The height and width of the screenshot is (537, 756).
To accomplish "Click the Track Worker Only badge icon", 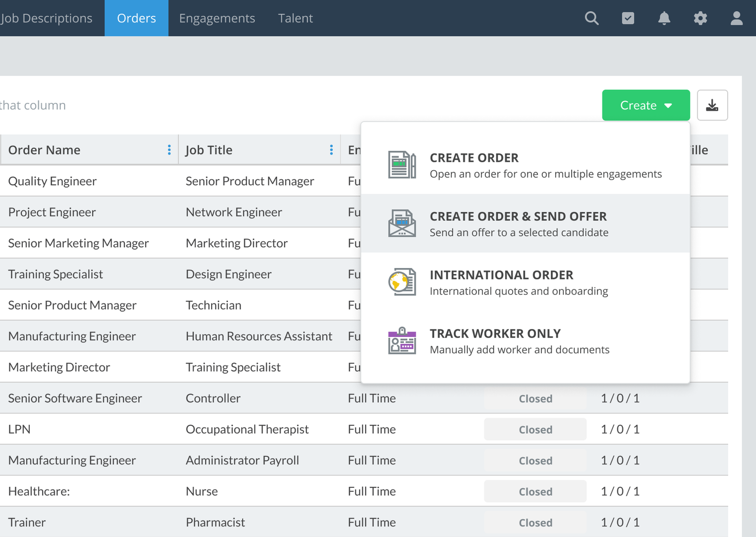I will 402,340.
